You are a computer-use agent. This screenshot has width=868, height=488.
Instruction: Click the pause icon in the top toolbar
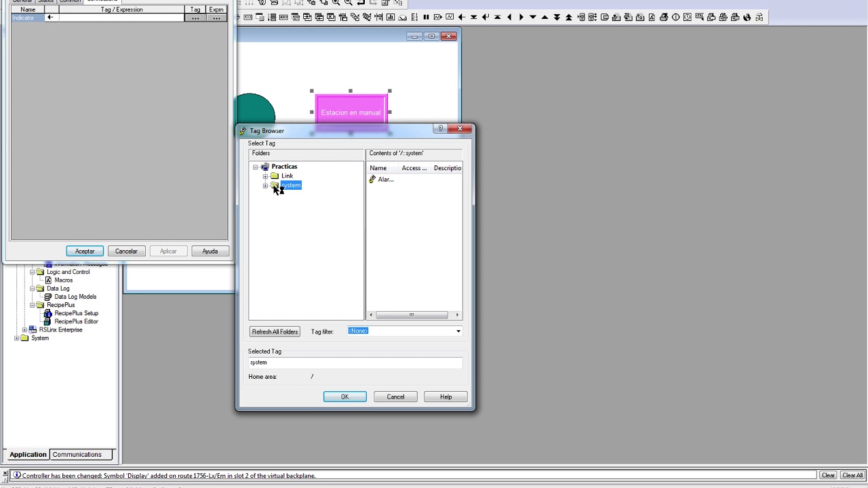click(426, 17)
